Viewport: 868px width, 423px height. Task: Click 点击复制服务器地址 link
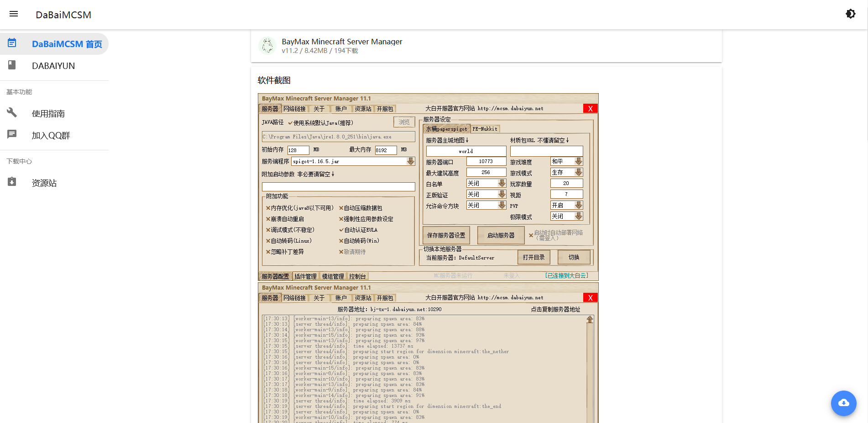[555, 309]
